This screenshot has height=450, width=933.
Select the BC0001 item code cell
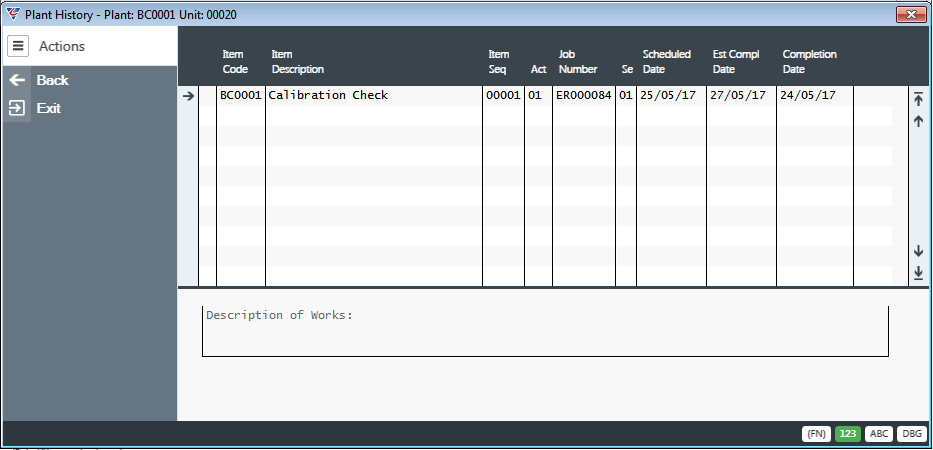point(240,95)
